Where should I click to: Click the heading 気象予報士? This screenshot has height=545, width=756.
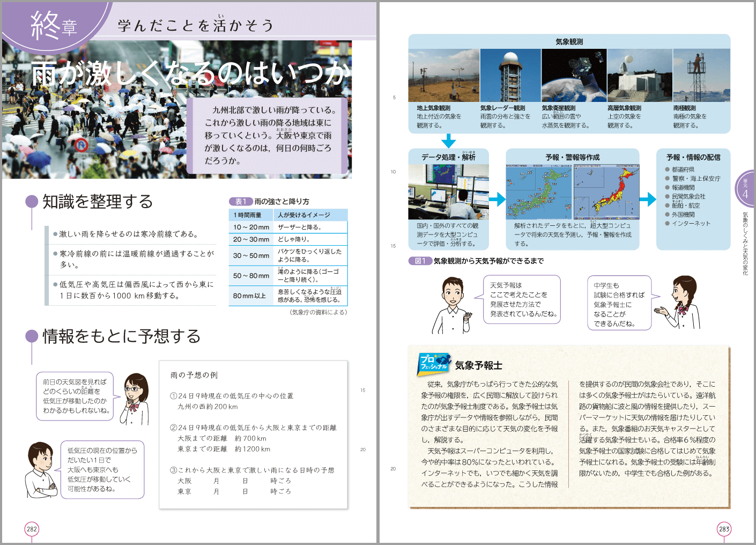(478, 365)
